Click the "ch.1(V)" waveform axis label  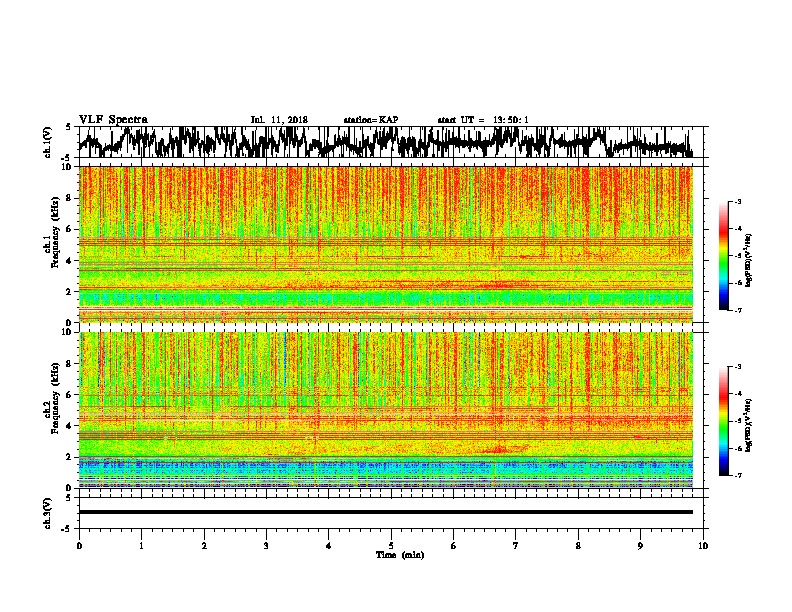pyautogui.click(x=48, y=142)
